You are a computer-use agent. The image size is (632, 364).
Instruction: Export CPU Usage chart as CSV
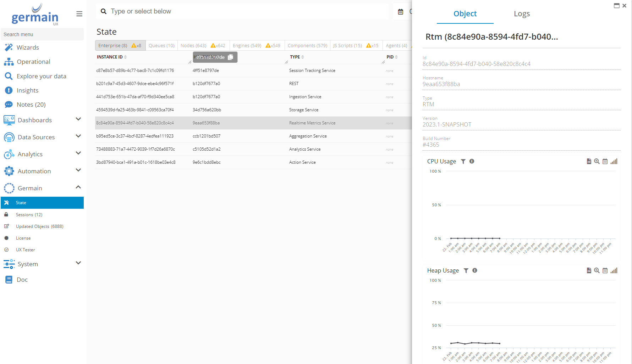589,161
